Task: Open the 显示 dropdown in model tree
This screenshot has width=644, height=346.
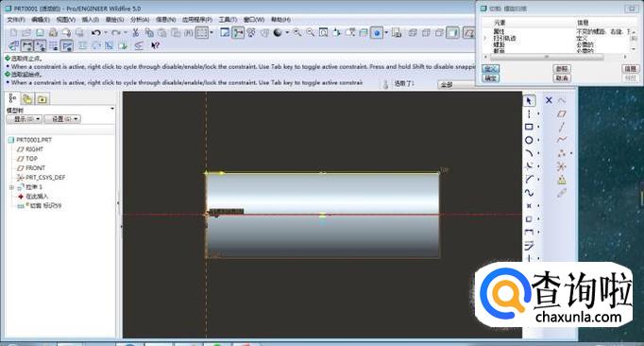Action: point(25,119)
